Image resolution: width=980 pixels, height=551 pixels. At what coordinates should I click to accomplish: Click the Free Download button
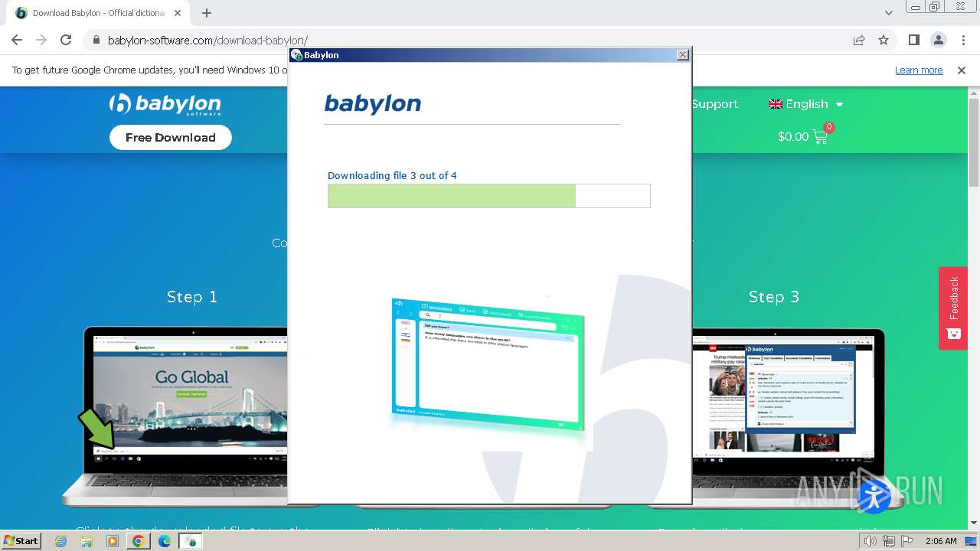pos(171,138)
